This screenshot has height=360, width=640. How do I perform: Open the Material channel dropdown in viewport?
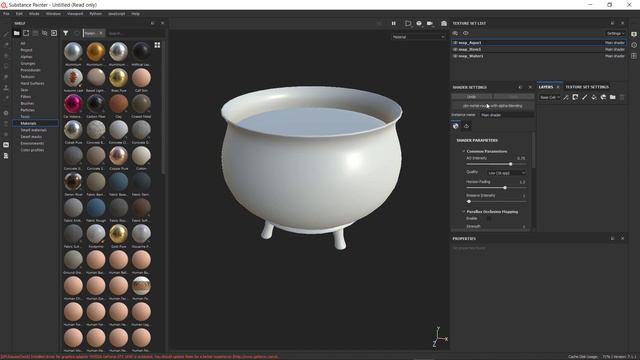[418, 37]
